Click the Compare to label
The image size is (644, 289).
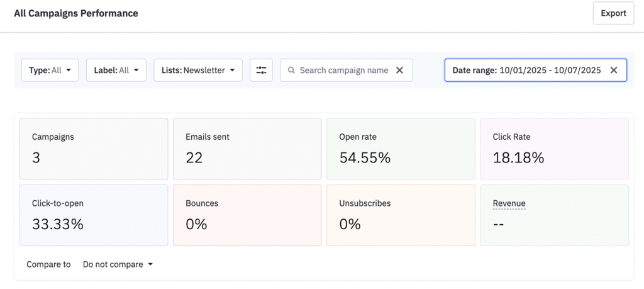pos(48,264)
